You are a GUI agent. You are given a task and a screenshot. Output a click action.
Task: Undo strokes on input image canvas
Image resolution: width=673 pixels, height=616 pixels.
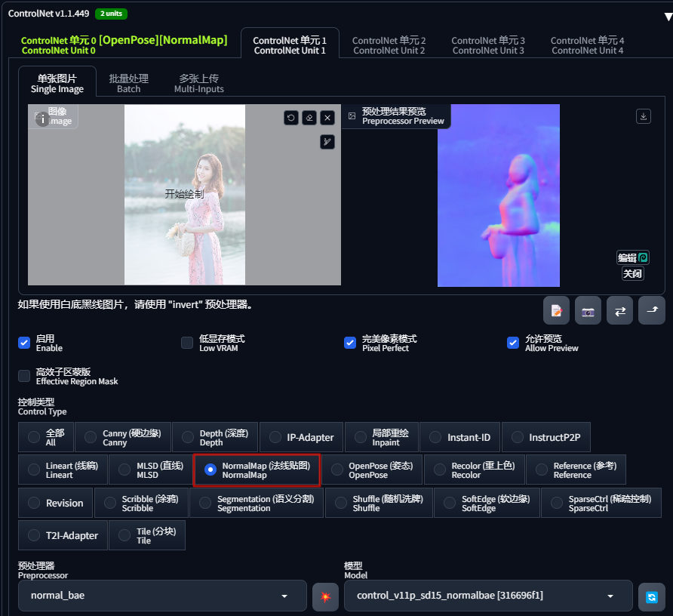click(291, 118)
